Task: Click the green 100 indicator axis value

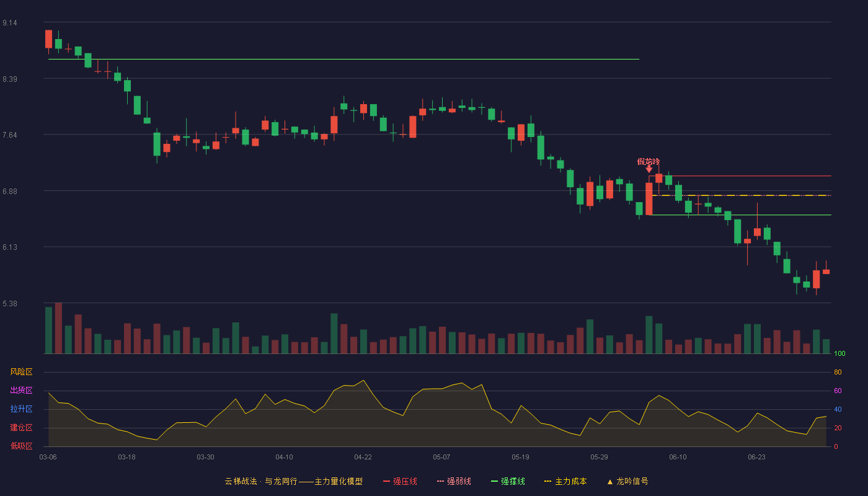Action: (839, 354)
